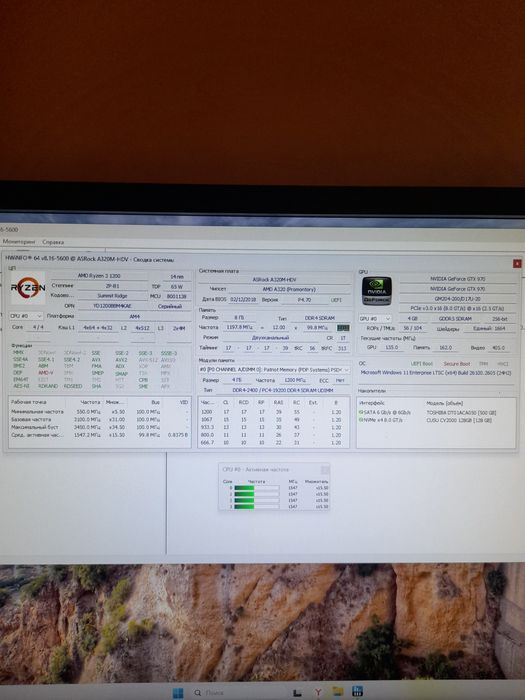
Task: Open File Explorer from the taskbar
Action: 338,692
